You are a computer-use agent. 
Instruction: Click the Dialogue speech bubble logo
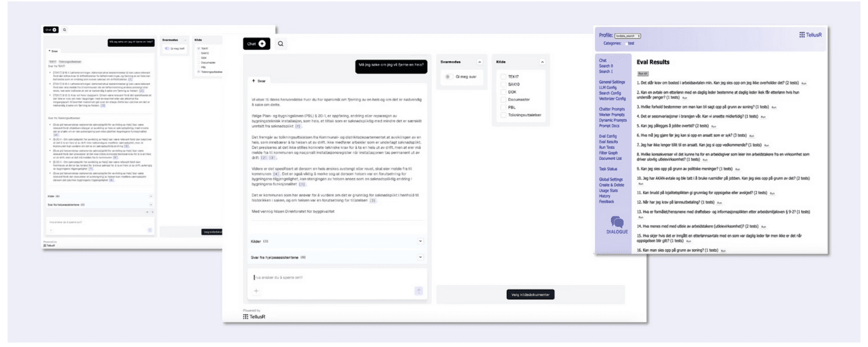coord(617,226)
